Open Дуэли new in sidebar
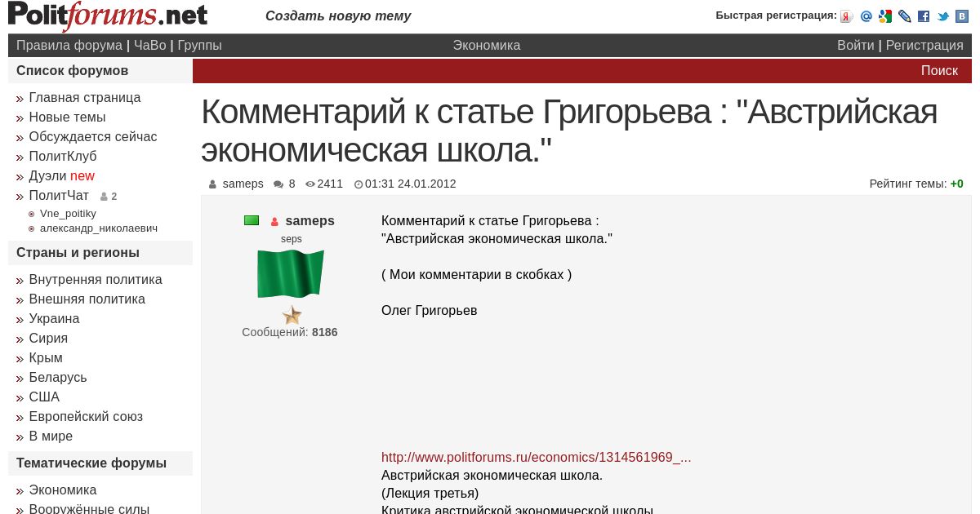Viewport: 980px width, 514px height. (x=61, y=176)
